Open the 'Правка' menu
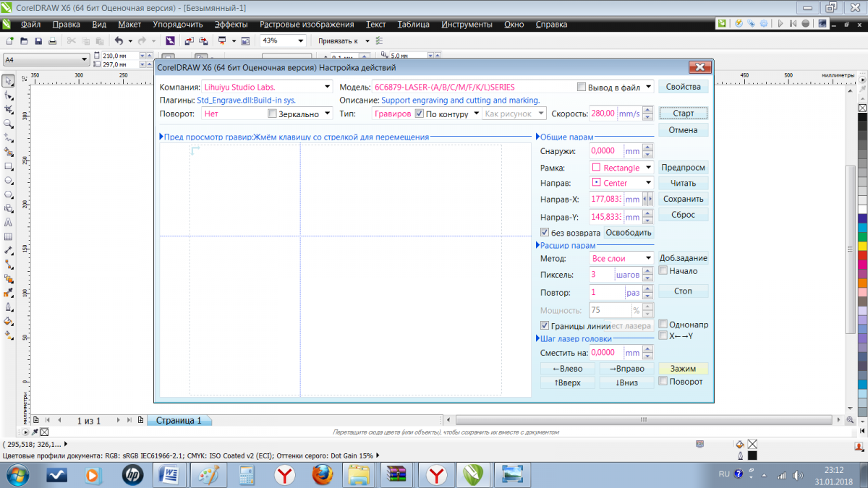868x488 pixels. click(66, 24)
